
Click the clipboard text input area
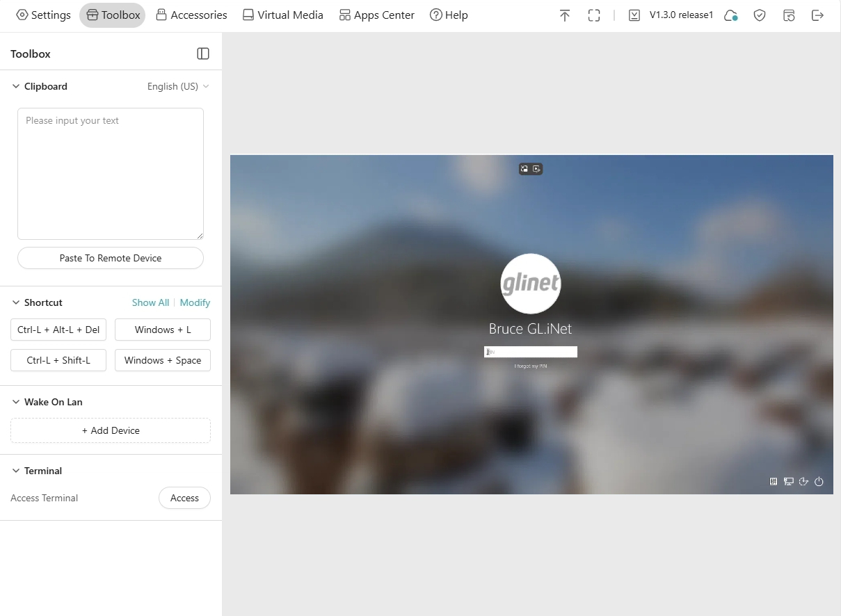[111, 174]
